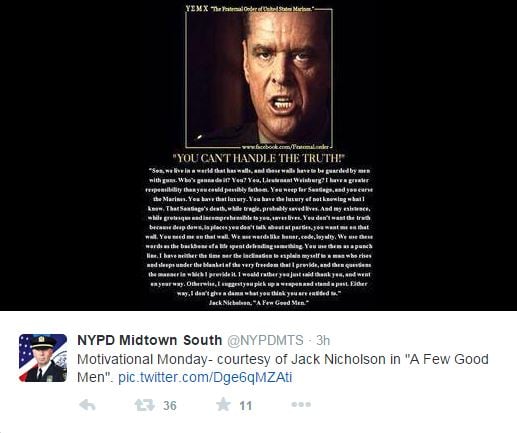Image resolution: width=517 pixels, height=433 pixels.
Task: Click the retweet count 36
Action: point(170,406)
